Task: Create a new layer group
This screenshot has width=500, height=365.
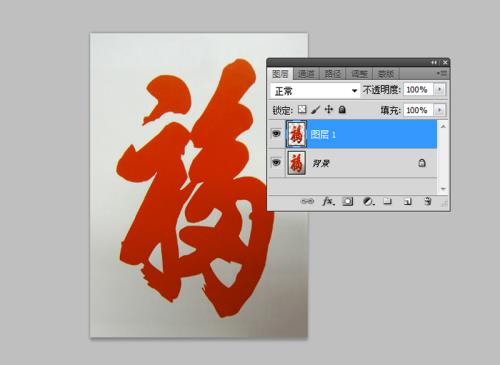Action: [387, 201]
